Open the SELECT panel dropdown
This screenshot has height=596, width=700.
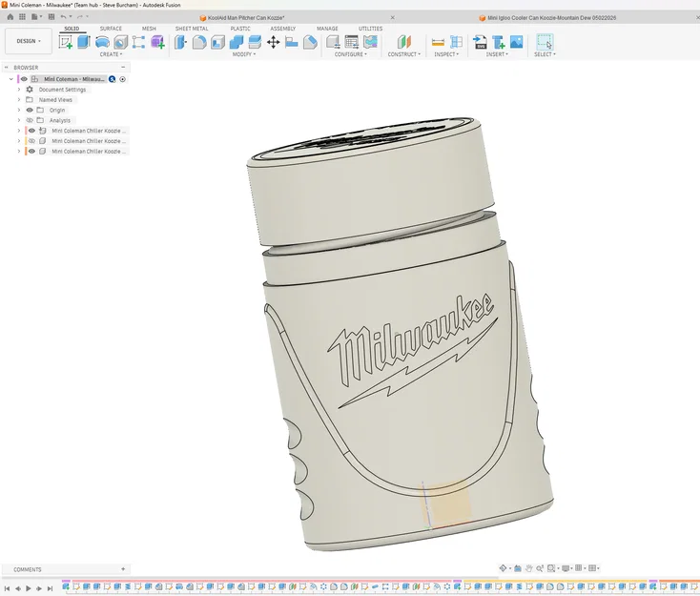(x=545, y=54)
